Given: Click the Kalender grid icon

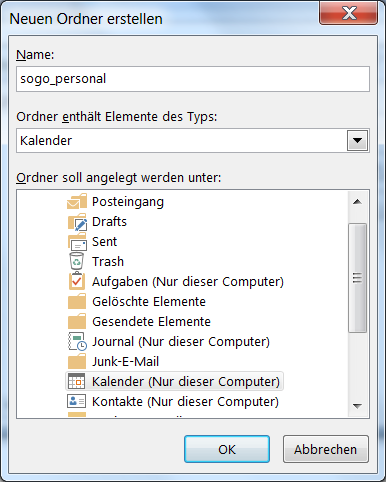Looking at the screenshot, I should point(77,381).
